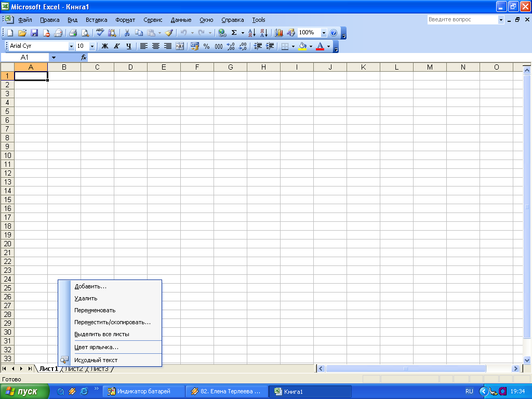Open Индикатор батарей taskbar button
The image size is (532, 399).
pos(144,392)
